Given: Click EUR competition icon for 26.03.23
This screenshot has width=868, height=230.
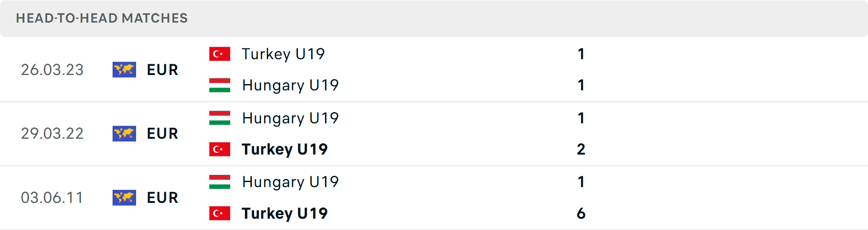Looking at the screenshot, I should point(124,70).
